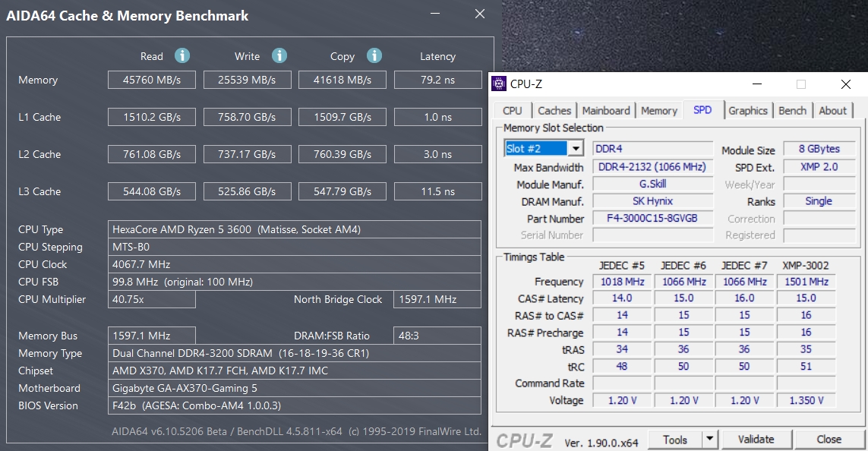The width and height of the screenshot is (868, 451).
Task: Click the L3 Cache Latency value 11.5 ns
Action: coord(438,191)
